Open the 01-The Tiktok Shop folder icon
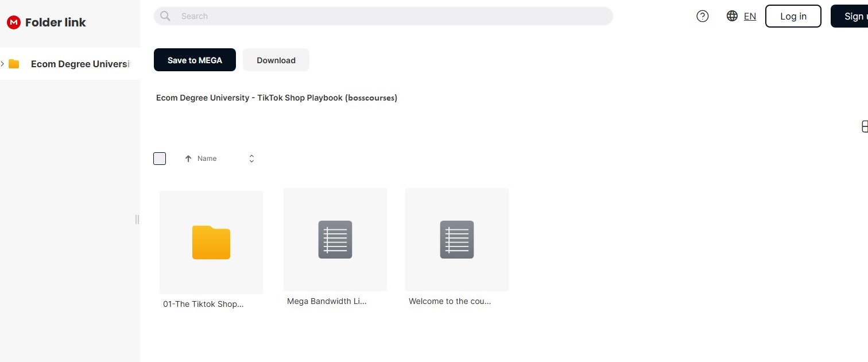868x362 pixels. tap(211, 242)
